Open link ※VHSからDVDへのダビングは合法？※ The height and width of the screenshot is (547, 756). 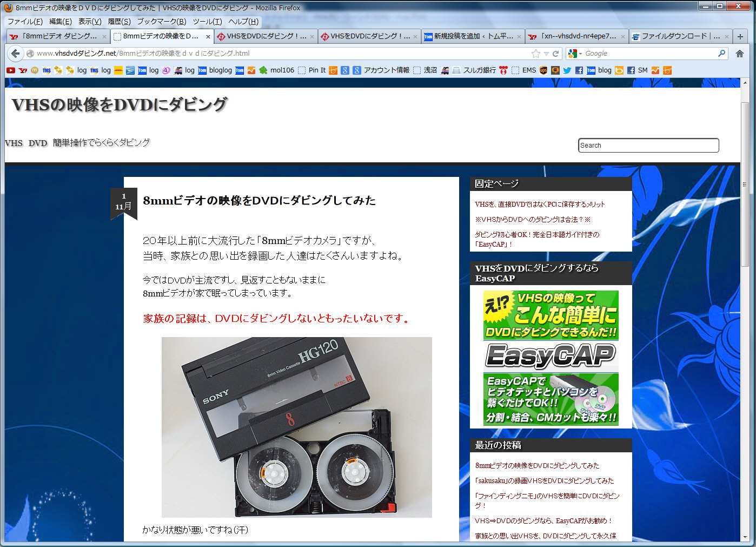(x=533, y=219)
